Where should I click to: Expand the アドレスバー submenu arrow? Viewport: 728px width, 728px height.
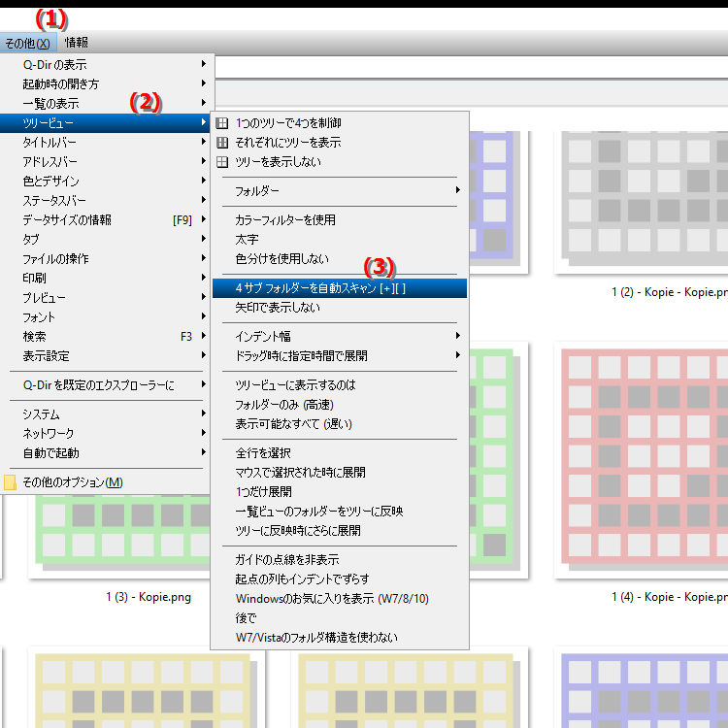pyautogui.click(x=204, y=161)
